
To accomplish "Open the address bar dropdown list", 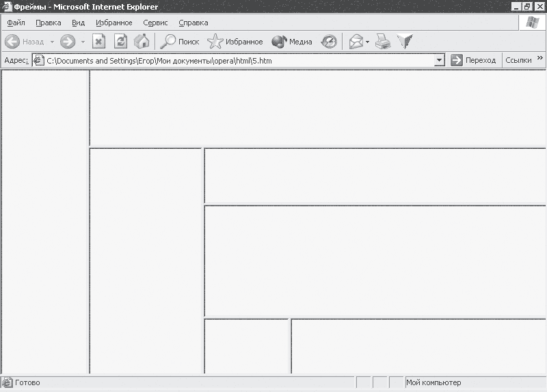I will pos(440,60).
